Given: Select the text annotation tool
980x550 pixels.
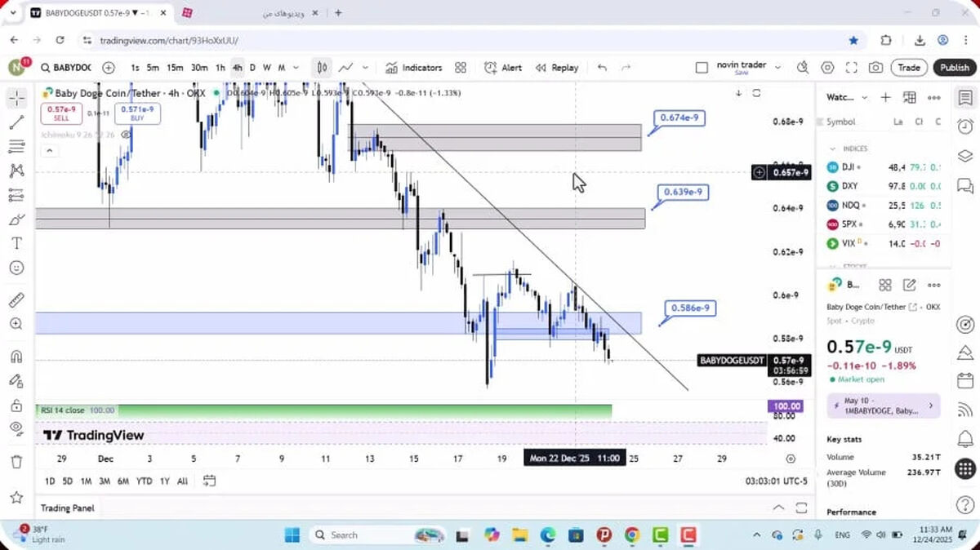Looking at the screenshot, I should click(16, 243).
